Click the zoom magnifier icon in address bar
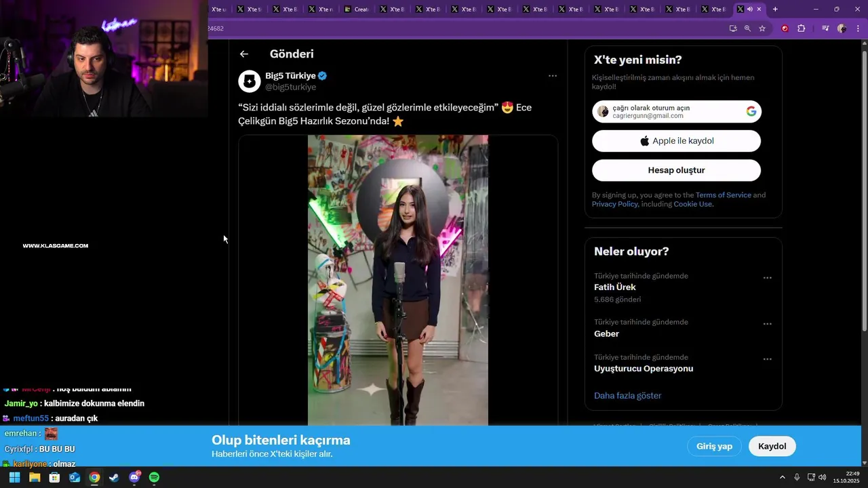This screenshot has width=868, height=488. [x=747, y=28]
